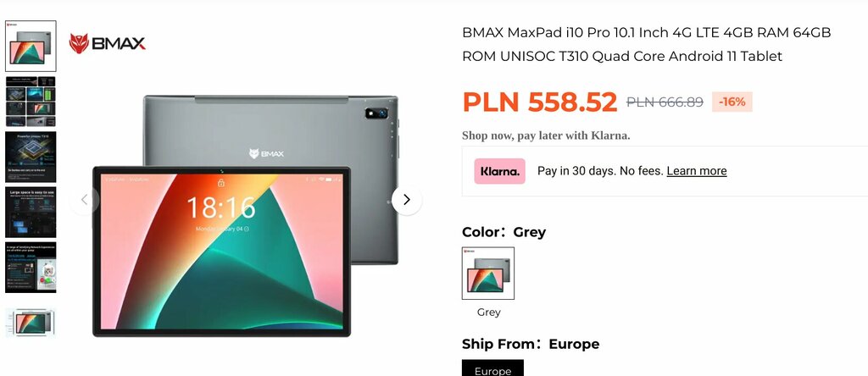Image resolution: width=868 pixels, height=376 pixels.
Task: Click the BMAX brand logo
Action: click(x=108, y=43)
